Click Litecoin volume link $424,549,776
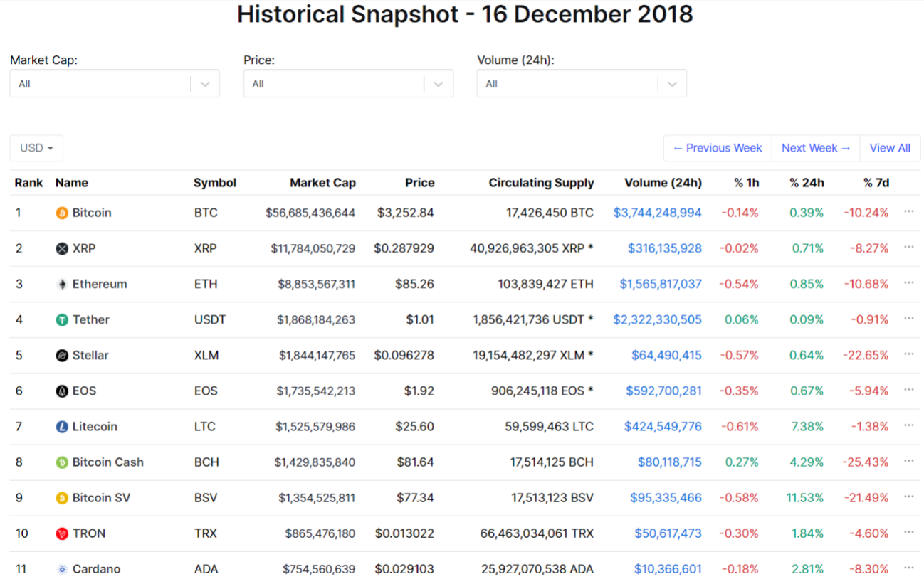924x584 pixels. pyautogui.click(x=663, y=427)
